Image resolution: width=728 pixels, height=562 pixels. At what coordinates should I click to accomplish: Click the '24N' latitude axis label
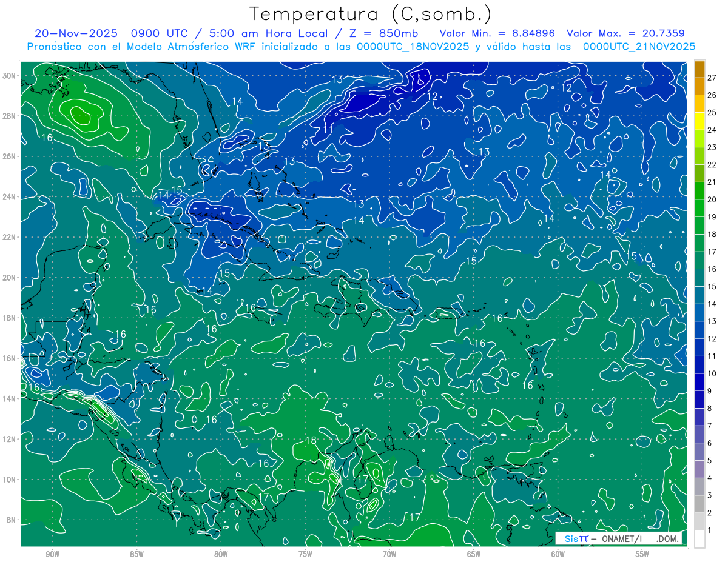pyautogui.click(x=9, y=197)
